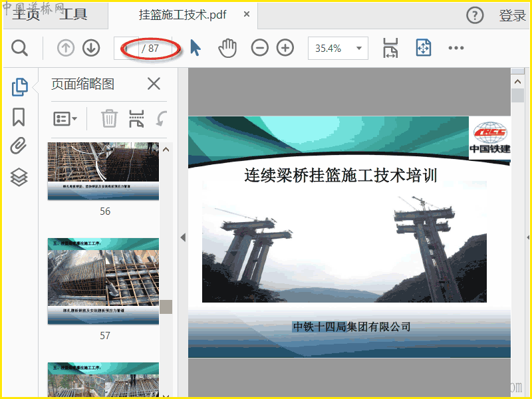Delete selected page trash icon

(109, 118)
